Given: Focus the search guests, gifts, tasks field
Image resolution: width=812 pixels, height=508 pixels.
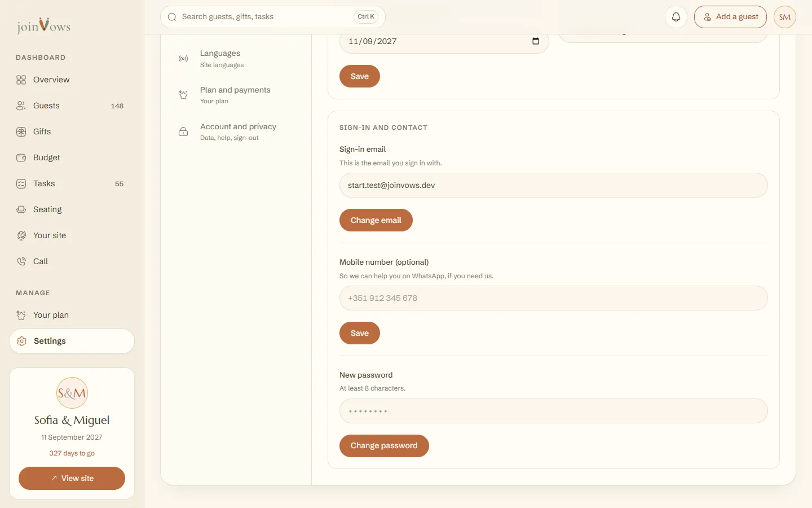Looking at the screenshot, I should (273, 17).
